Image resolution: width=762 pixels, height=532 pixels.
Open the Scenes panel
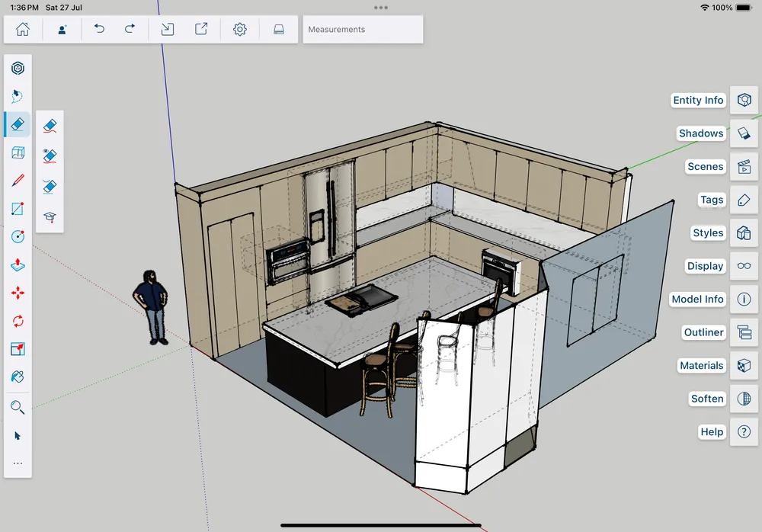coord(744,166)
